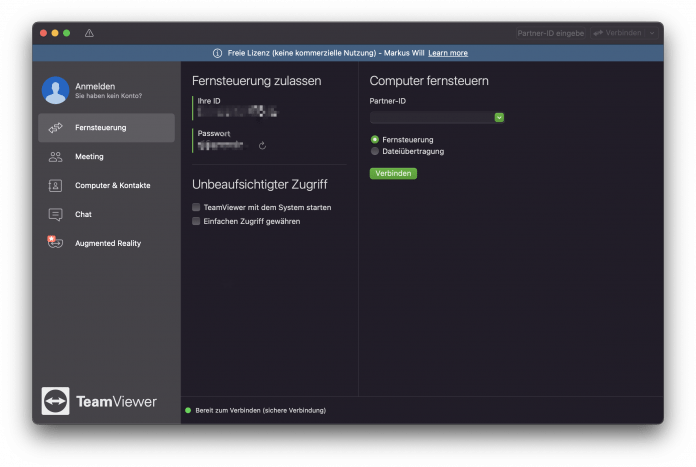Click the blurred Ihre ID value
Viewport: 696px width, 467px height.
237,111
